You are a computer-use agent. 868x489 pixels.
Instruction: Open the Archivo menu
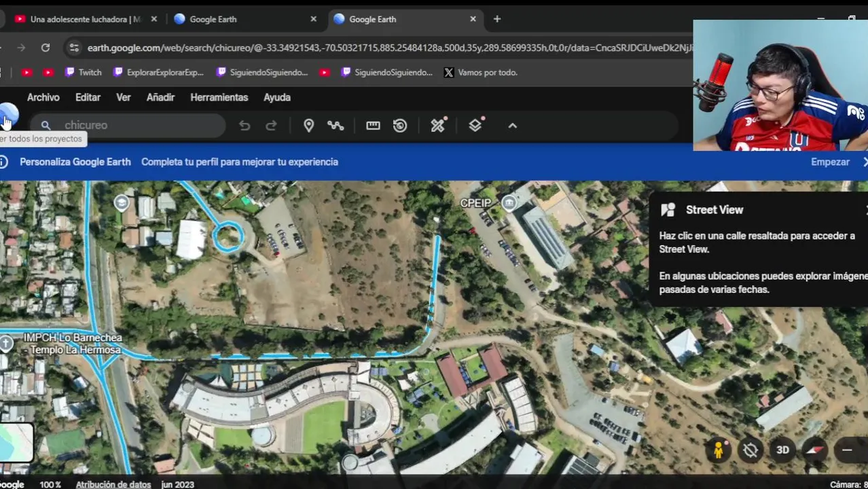tap(43, 97)
